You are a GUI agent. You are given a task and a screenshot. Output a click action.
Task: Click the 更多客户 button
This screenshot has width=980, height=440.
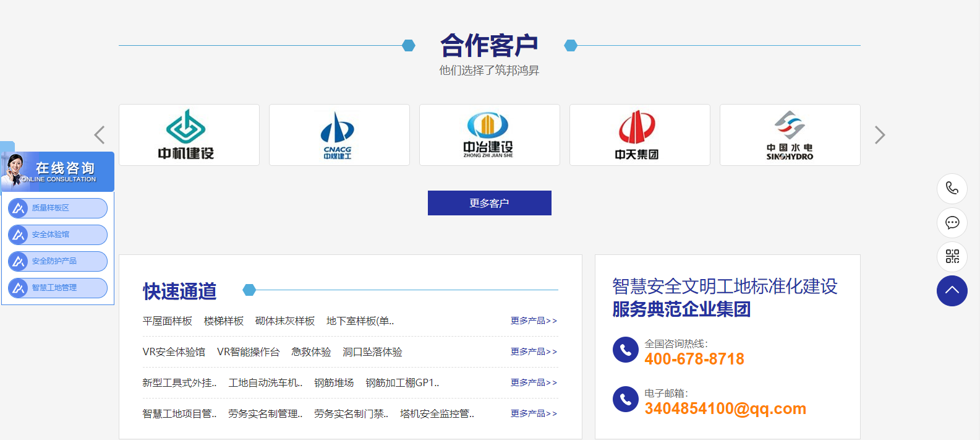tap(489, 203)
